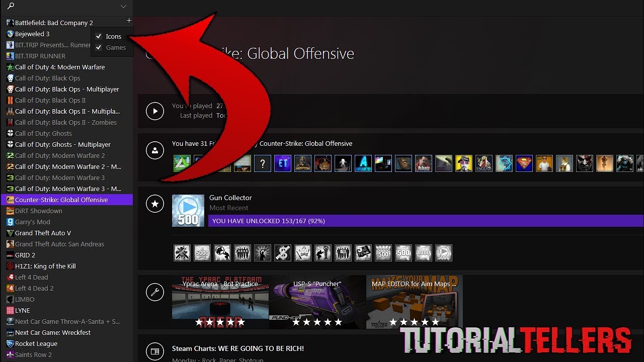Image resolution: width=644 pixels, height=362 pixels.
Task: Open the Gun Collector achievement title
Action: [230, 198]
